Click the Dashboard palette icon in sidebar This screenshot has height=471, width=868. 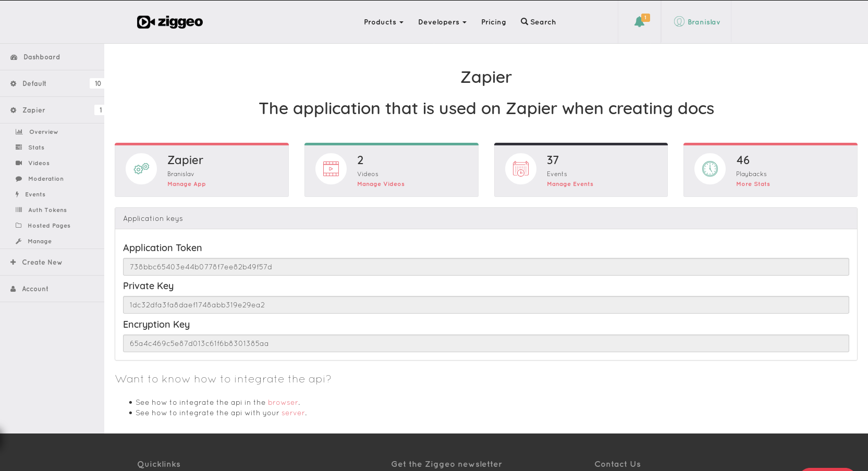14,57
